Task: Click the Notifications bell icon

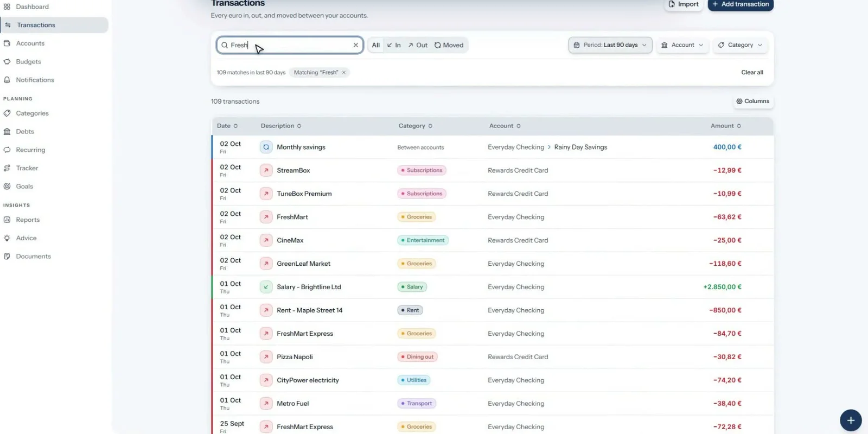Action: pos(7,80)
